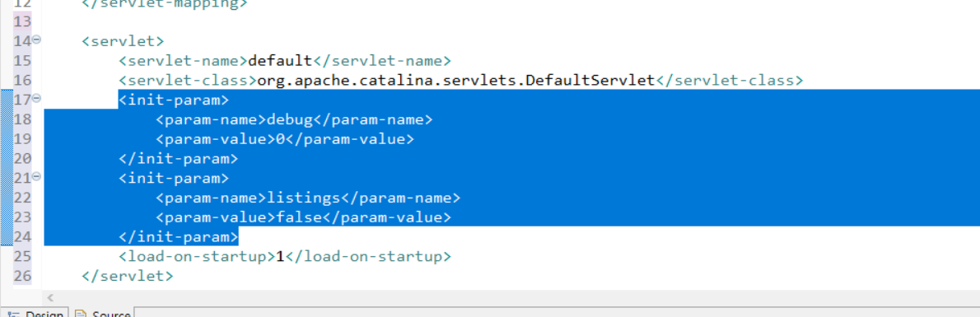This screenshot has height=317, width=980.
Task: Click the opening <servlet-class> tag
Action: [x=188, y=81]
